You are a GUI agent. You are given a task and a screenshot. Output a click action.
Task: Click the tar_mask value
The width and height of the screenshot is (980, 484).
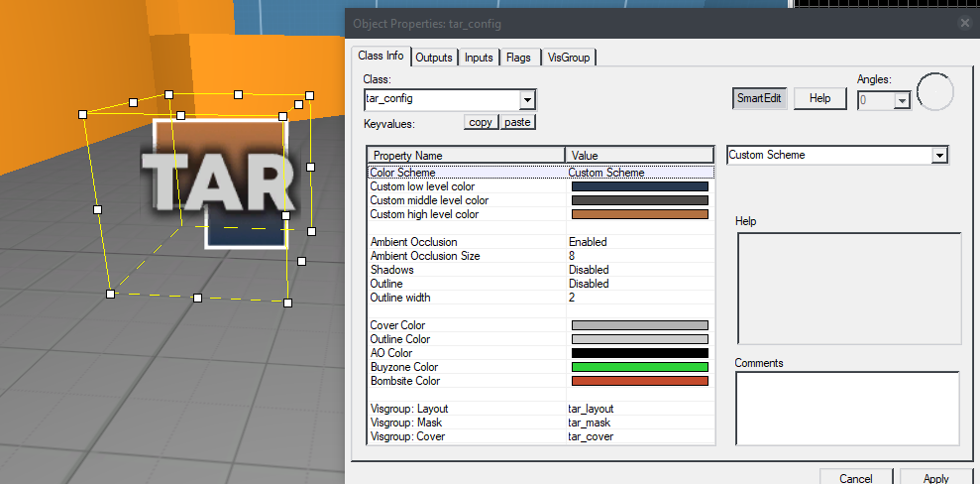(590, 423)
